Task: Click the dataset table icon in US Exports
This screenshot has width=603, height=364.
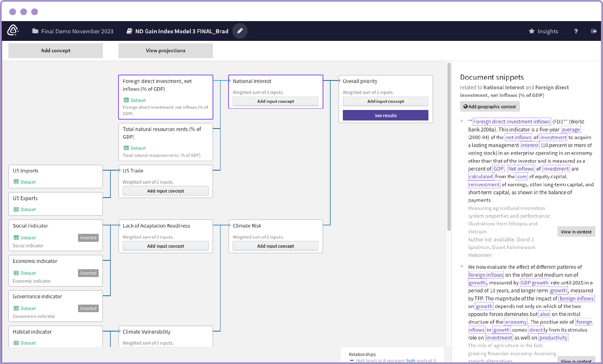Action: (16, 209)
